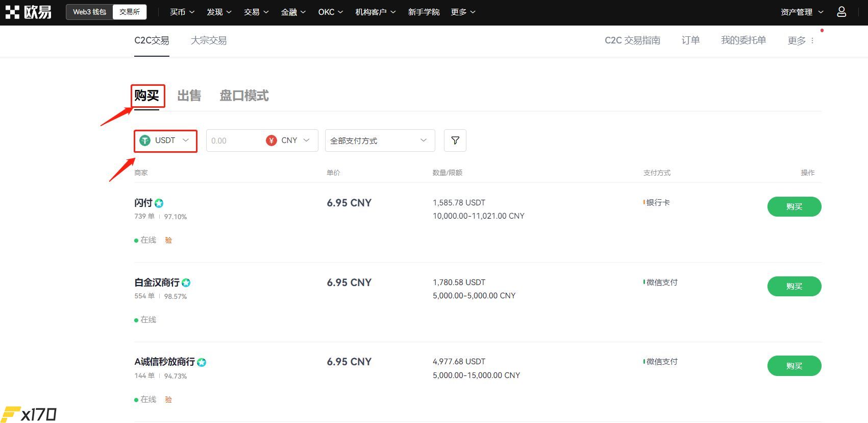Expand the 金融 menu
Image resolution: width=868 pixels, height=423 pixels.
click(293, 12)
